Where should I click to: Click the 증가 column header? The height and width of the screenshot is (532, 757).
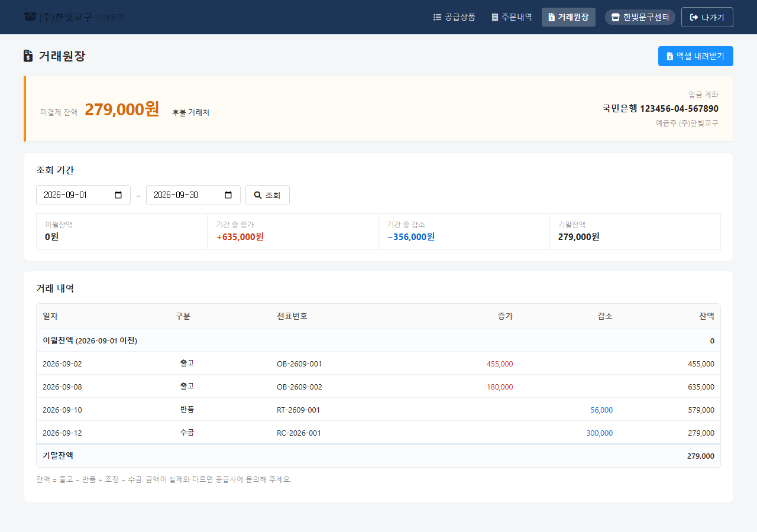pyautogui.click(x=506, y=316)
